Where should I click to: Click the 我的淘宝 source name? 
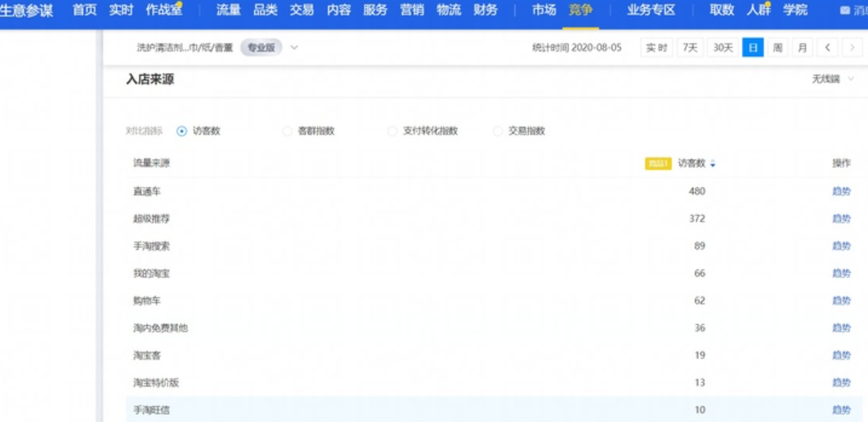151,273
